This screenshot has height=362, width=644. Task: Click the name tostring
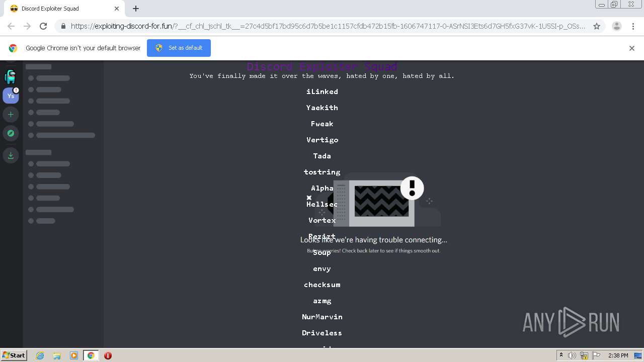click(322, 172)
